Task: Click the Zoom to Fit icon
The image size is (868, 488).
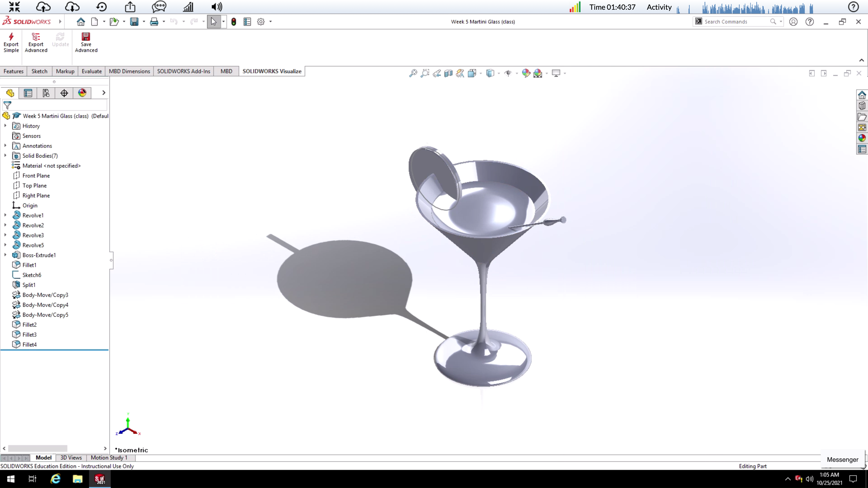Action: (x=413, y=73)
